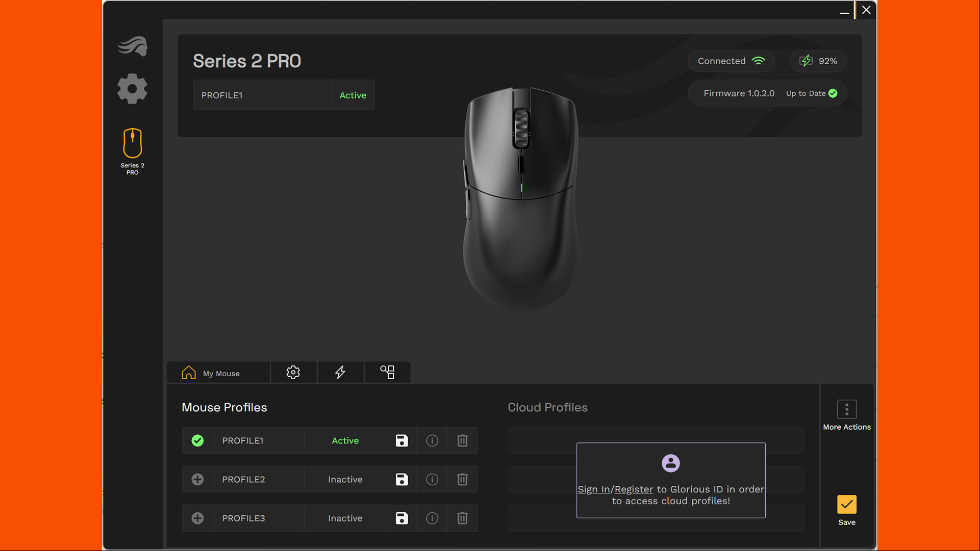Open the app settings gear in the sidebar

pyautogui.click(x=132, y=89)
